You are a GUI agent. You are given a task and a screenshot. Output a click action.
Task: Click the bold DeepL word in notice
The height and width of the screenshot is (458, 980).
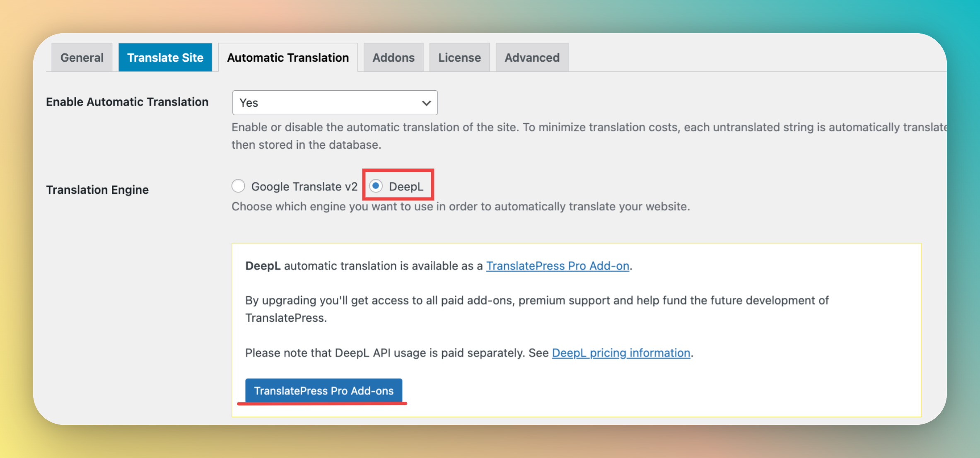point(263,266)
